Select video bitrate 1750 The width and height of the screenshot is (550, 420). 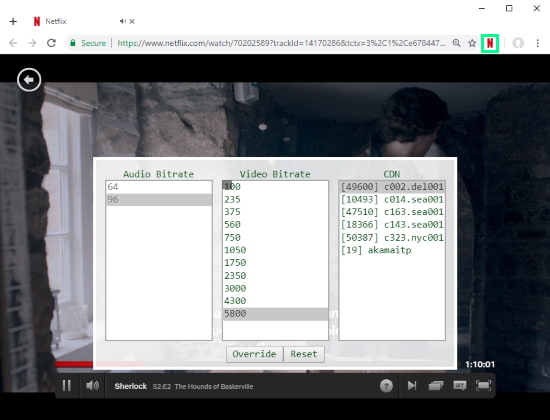275,263
